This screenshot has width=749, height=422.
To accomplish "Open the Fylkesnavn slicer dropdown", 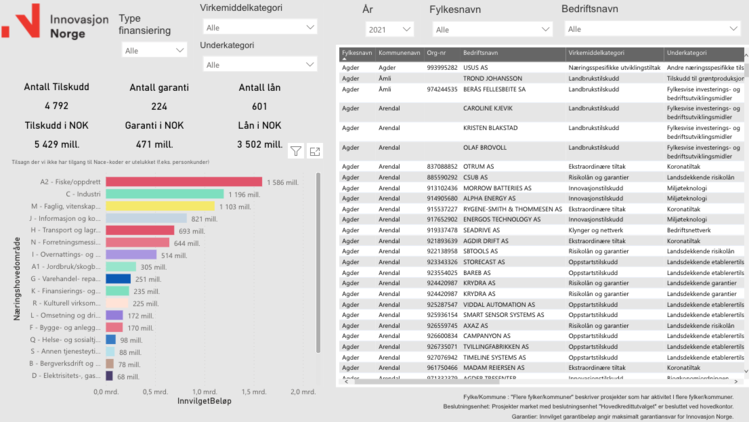I will coord(490,30).
